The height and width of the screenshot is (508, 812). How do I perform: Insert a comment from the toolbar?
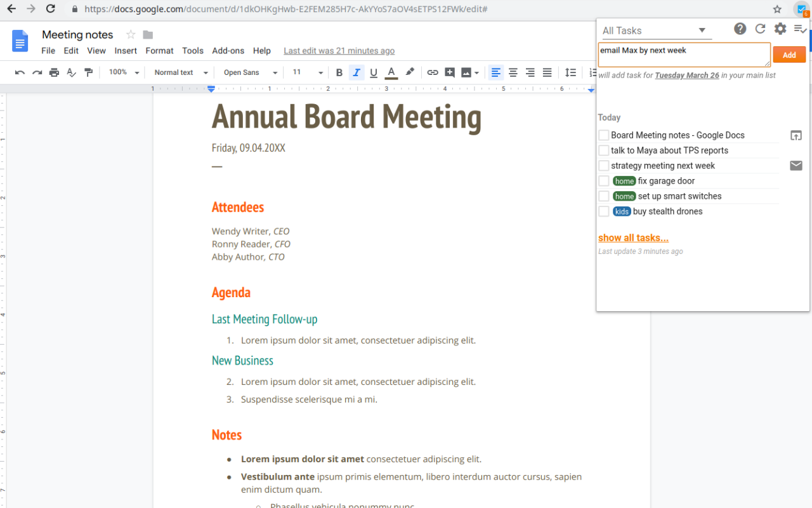tap(450, 72)
